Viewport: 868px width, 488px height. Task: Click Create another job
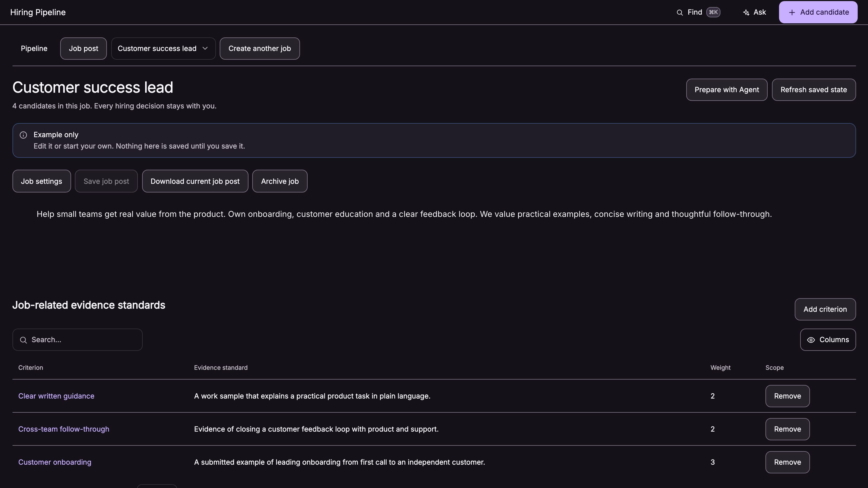click(x=260, y=49)
